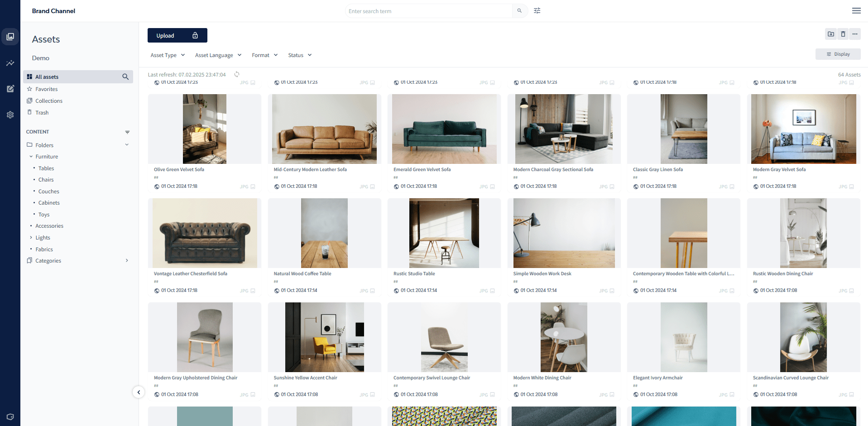Viewport: 868px width, 426px height.
Task: Collapse the sidebar with the arrow button
Action: 139,392
